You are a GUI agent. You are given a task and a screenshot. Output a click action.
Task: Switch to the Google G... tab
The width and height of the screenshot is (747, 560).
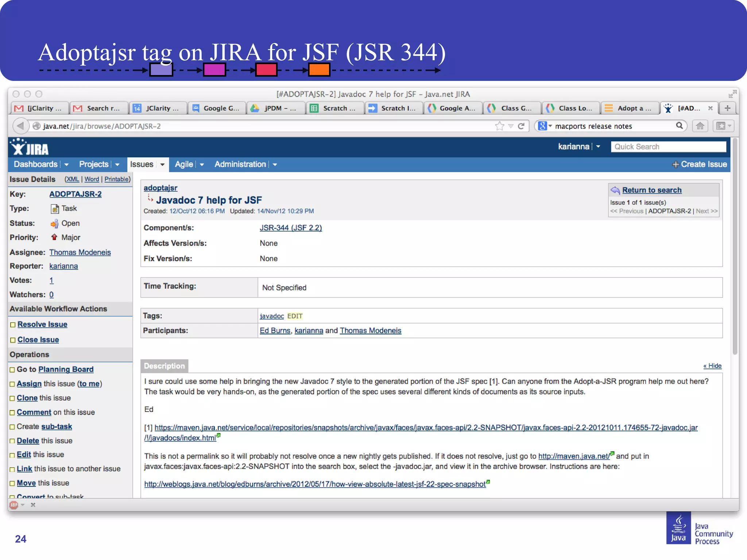[x=217, y=108]
